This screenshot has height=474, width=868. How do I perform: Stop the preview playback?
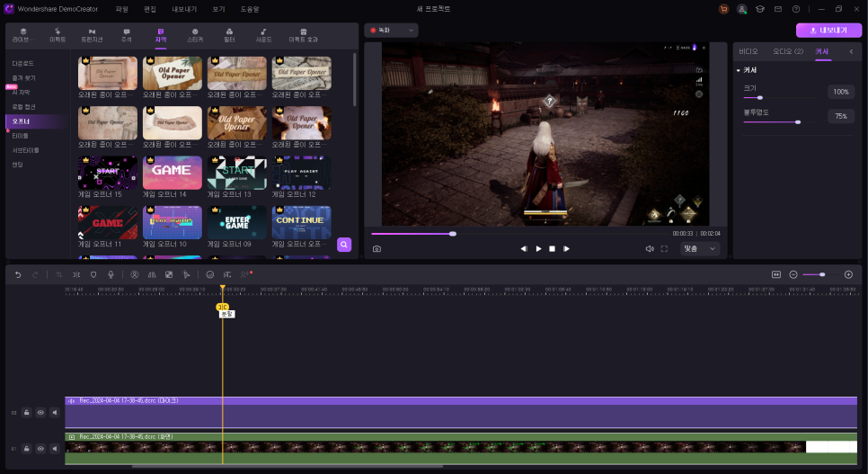(552, 249)
